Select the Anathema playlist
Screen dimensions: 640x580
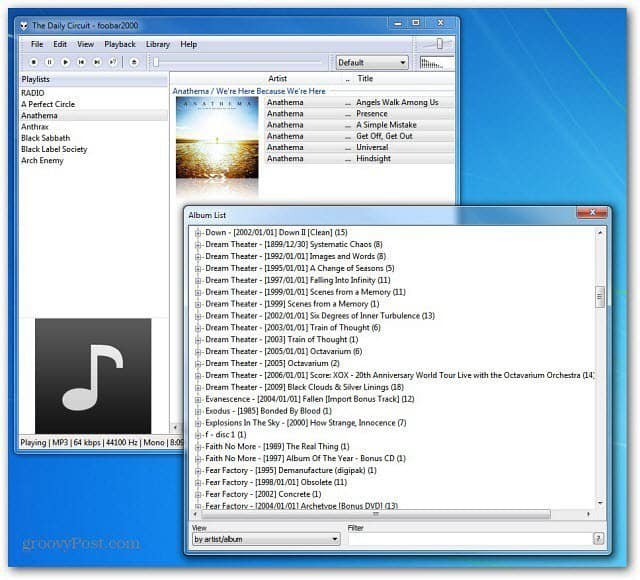coord(93,116)
